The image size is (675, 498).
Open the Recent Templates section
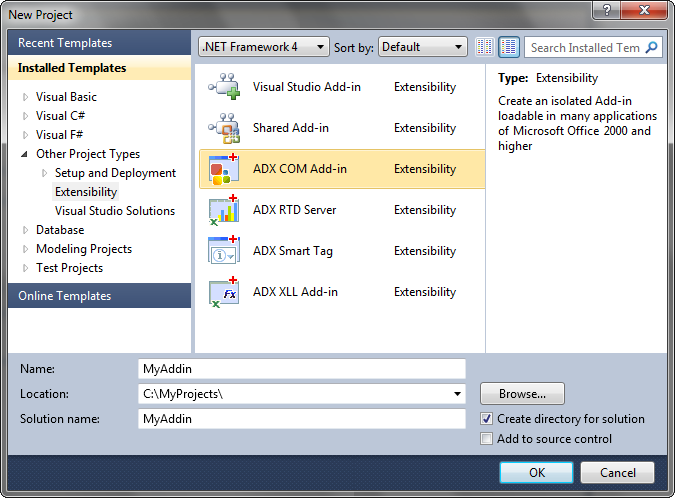point(99,43)
